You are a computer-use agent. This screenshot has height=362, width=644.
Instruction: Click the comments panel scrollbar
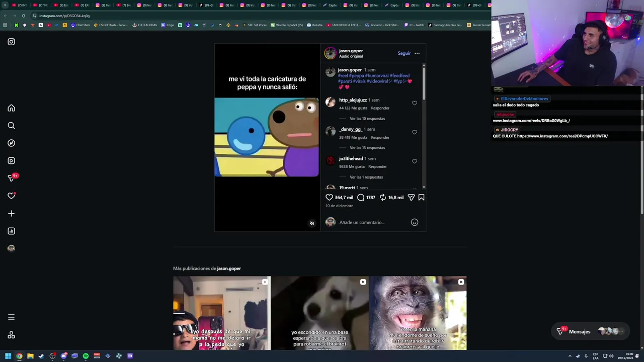424,83
